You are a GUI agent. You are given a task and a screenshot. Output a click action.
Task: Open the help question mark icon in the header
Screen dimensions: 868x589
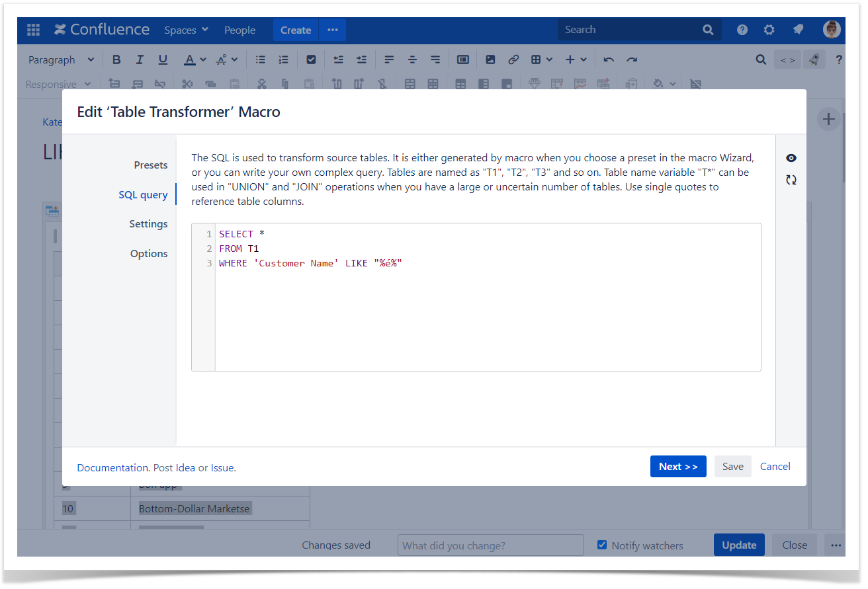tap(742, 30)
